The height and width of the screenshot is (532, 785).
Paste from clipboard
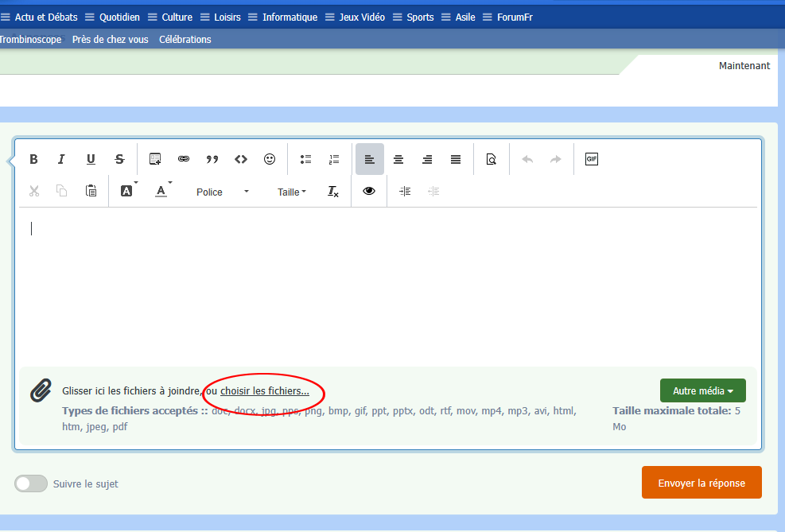click(x=91, y=191)
